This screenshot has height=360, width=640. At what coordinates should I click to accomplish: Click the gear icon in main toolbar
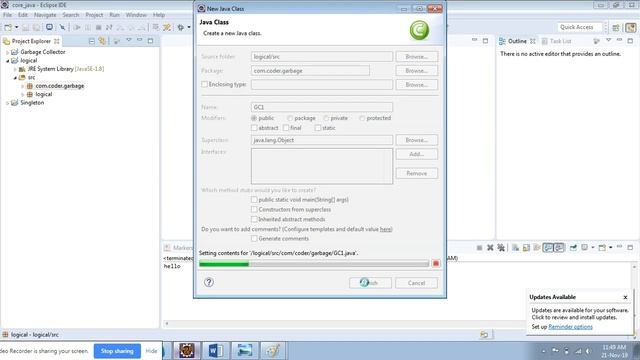point(181,27)
